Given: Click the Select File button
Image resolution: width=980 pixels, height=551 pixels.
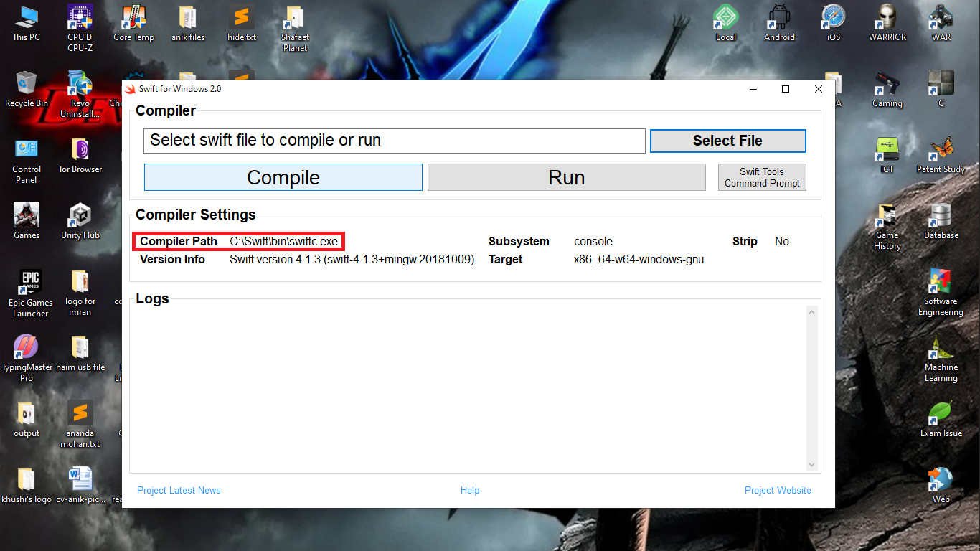Looking at the screenshot, I should tap(727, 141).
